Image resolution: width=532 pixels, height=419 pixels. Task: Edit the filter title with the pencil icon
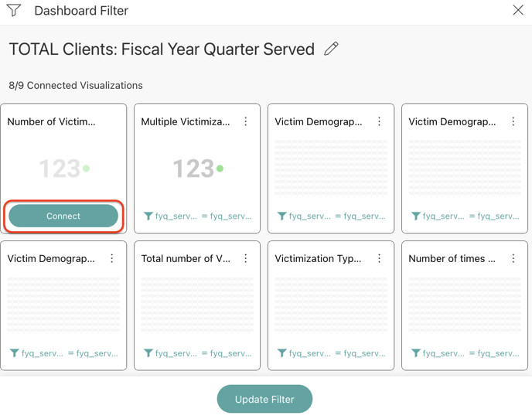tap(331, 49)
